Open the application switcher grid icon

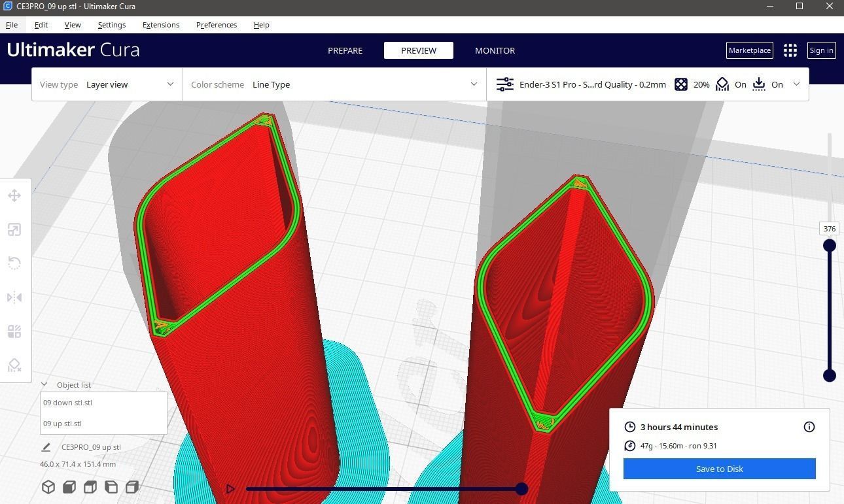pyautogui.click(x=790, y=50)
